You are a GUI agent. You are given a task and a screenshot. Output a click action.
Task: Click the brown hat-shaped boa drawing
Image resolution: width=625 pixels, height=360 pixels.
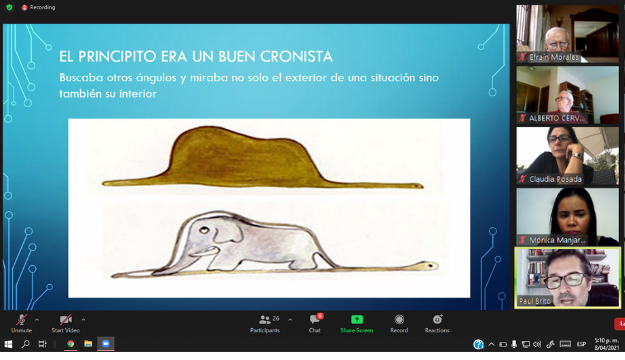[262, 157]
